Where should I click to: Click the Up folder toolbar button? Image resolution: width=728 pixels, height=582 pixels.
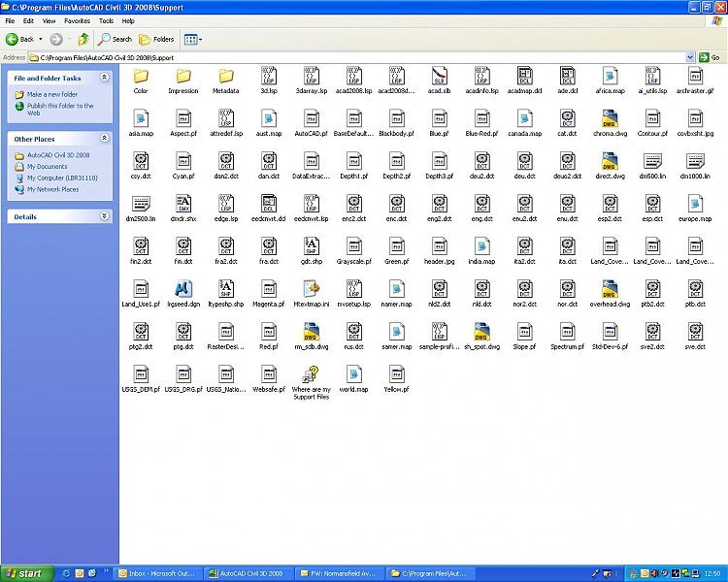(x=83, y=40)
